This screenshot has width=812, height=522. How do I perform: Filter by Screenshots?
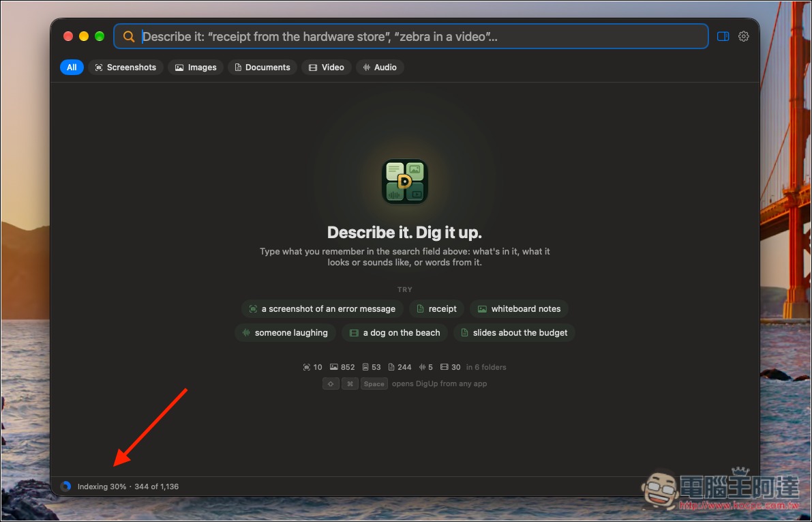[126, 68]
